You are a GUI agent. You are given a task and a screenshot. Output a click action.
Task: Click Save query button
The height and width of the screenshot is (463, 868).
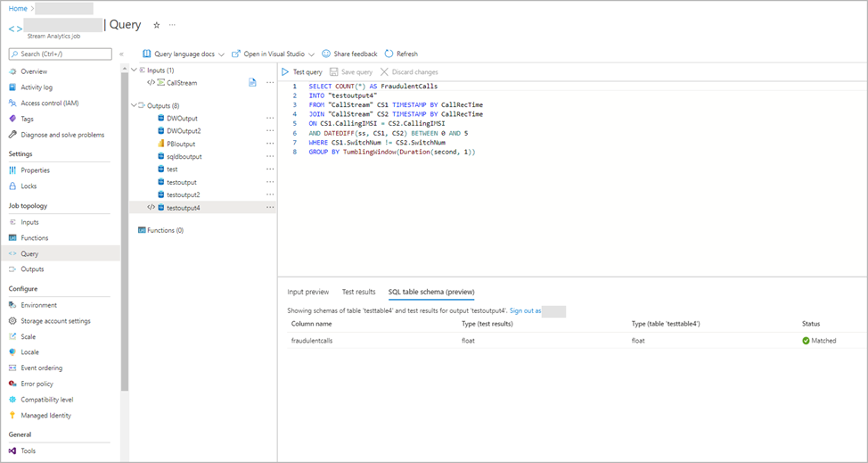click(x=351, y=72)
